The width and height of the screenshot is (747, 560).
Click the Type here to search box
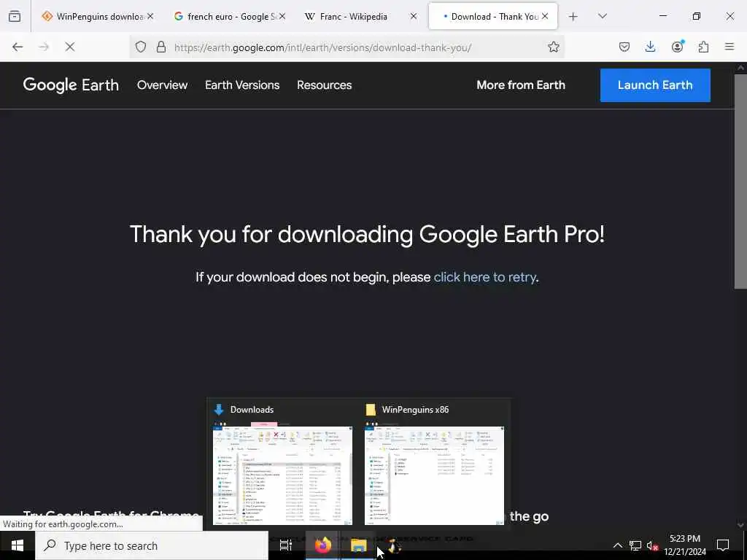pyautogui.click(x=152, y=545)
